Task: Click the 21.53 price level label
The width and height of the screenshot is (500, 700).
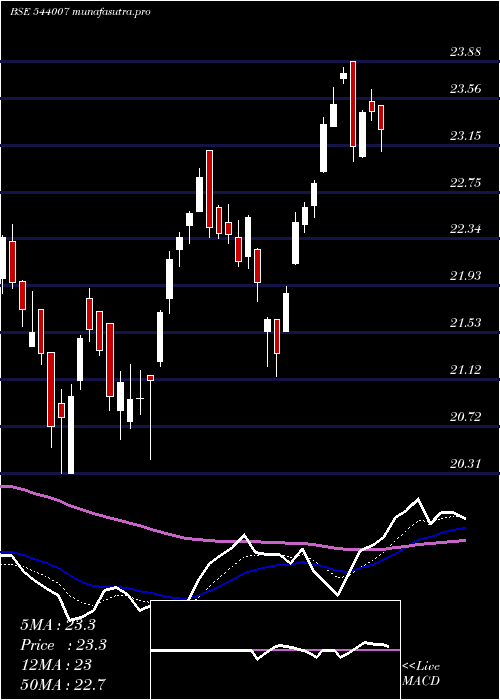Action: (466, 323)
